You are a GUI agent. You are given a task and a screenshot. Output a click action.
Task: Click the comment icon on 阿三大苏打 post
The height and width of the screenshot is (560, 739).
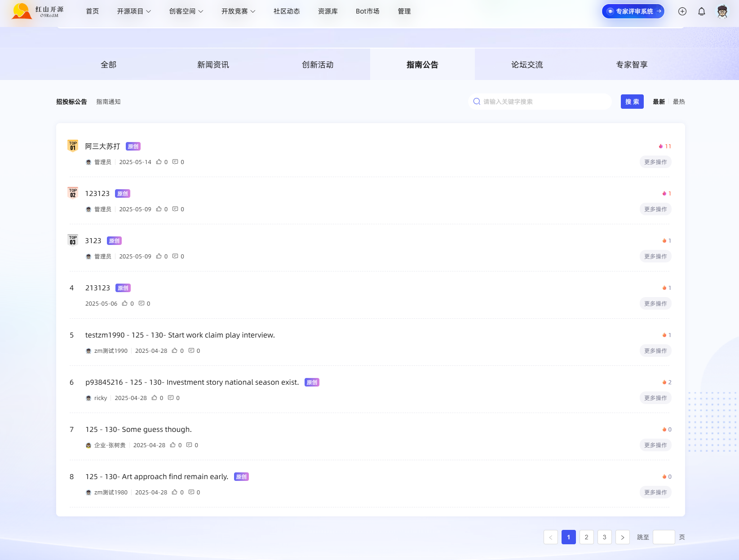coord(175,162)
